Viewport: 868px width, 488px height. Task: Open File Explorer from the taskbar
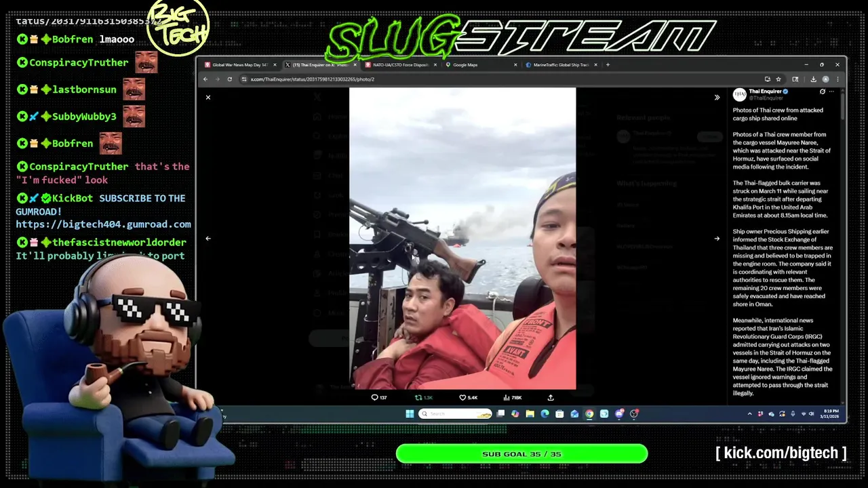tap(530, 413)
